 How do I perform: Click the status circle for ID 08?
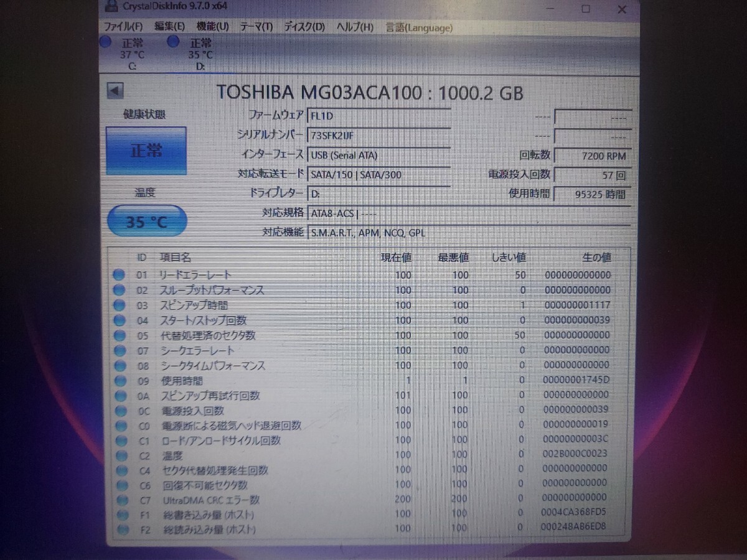(119, 365)
